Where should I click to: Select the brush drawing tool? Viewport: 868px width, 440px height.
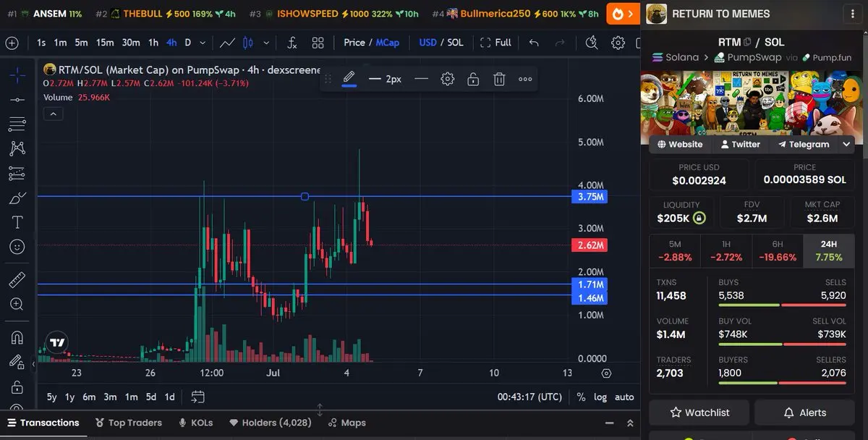coord(17,198)
